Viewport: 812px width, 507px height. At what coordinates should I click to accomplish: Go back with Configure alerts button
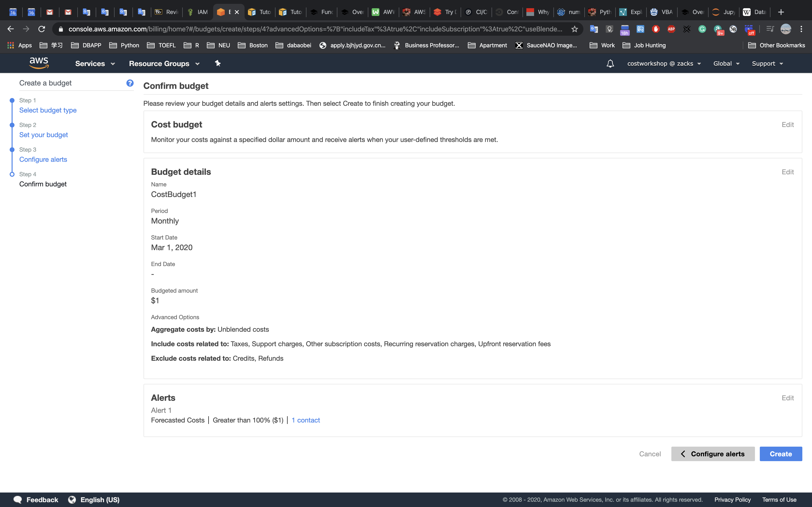713,454
